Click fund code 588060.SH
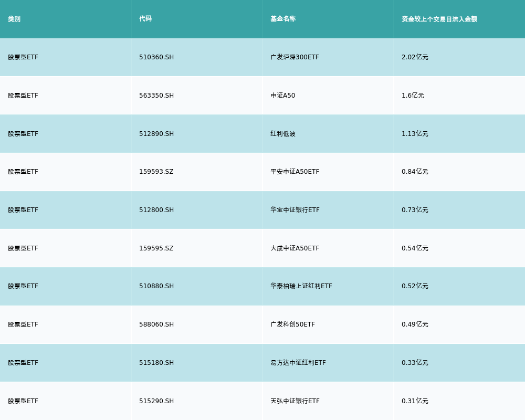This screenshot has width=525, height=420. coord(156,324)
